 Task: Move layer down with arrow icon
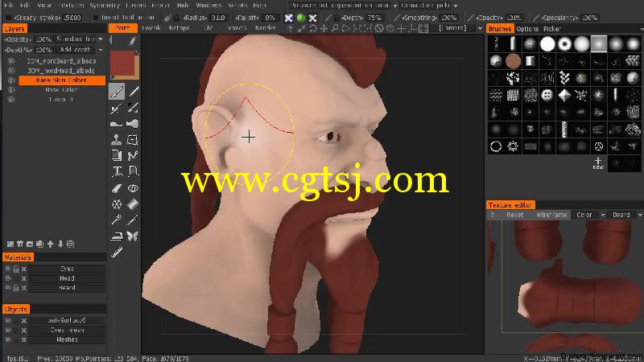[x=60, y=244]
